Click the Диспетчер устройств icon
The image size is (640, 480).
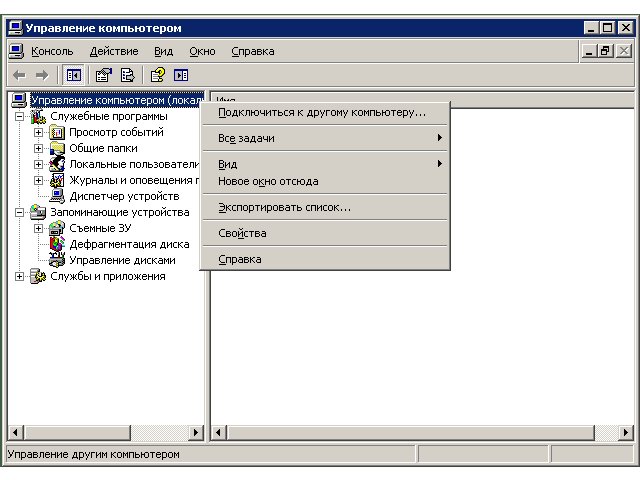coord(57,196)
